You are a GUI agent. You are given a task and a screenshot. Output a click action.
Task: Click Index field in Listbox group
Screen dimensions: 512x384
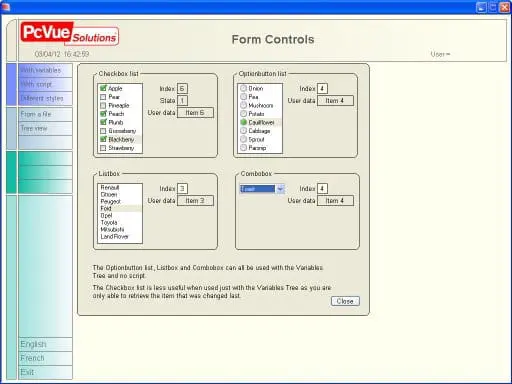tap(182, 189)
